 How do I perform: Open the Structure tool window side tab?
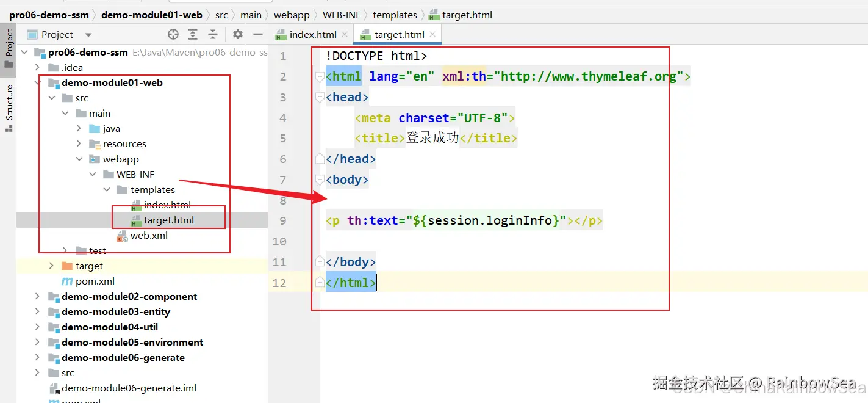click(x=9, y=108)
